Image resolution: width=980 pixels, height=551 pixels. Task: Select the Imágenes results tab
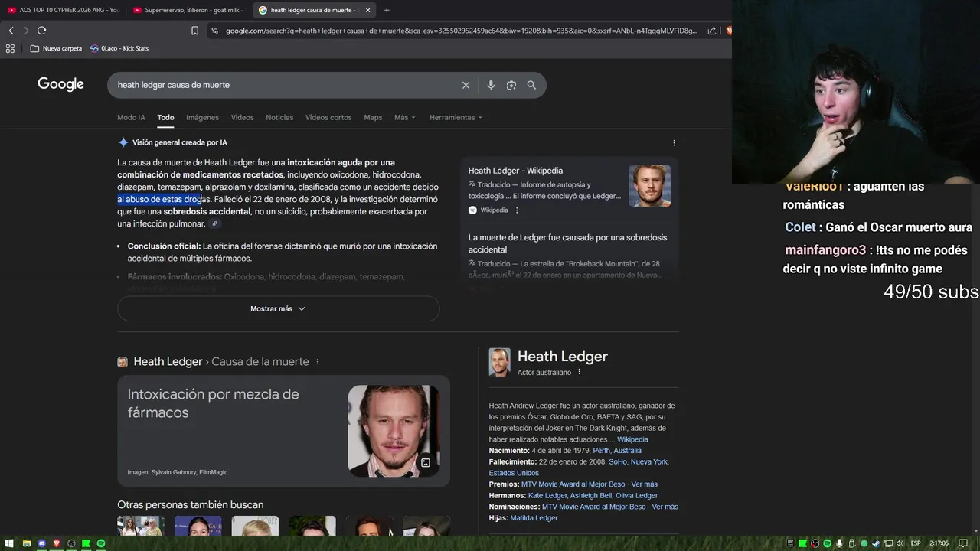coord(202,117)
